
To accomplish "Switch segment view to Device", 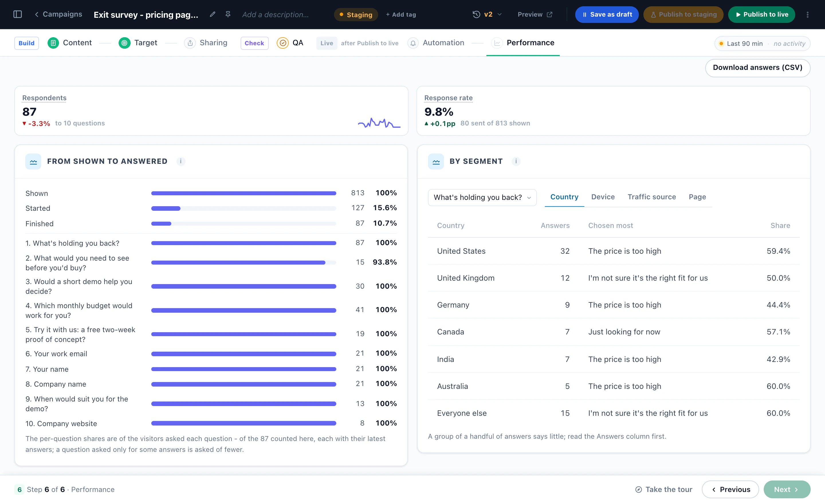I will click(603, 197).
